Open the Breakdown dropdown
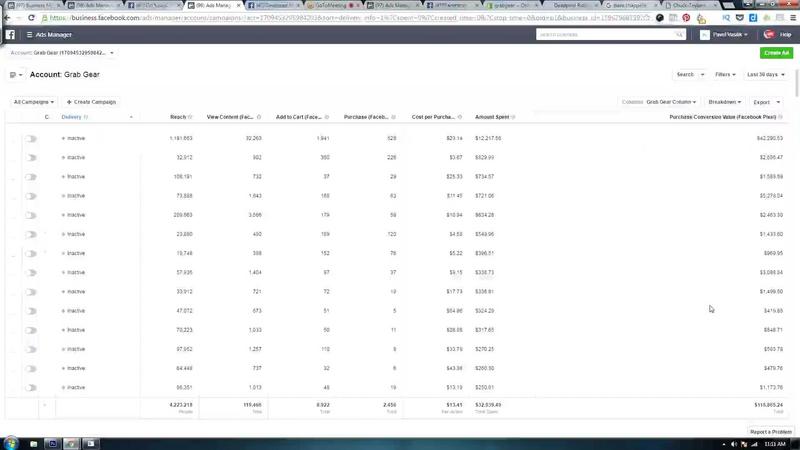 (x=724, y=102)
